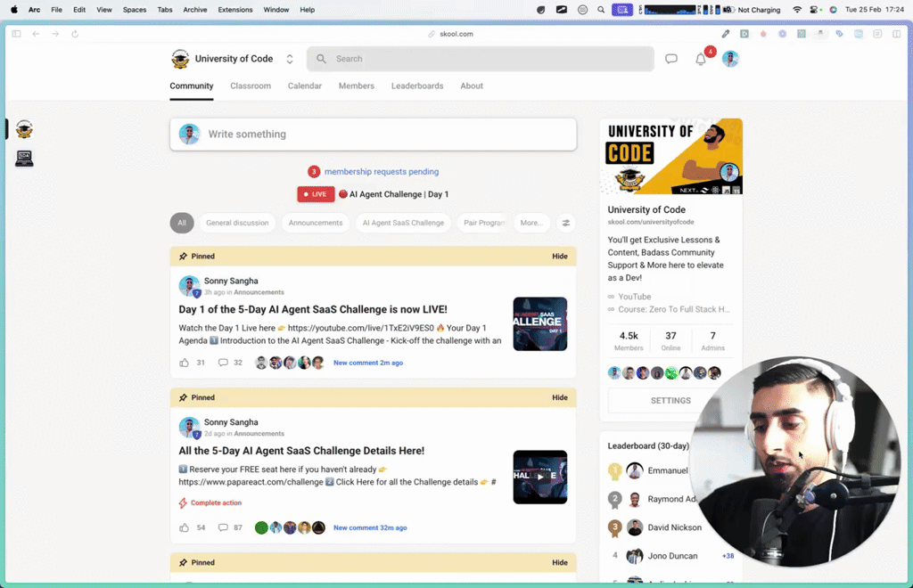913x588 pixels.
Task: Play the Challenge Details video thumbnail
Action: point(539,477)
